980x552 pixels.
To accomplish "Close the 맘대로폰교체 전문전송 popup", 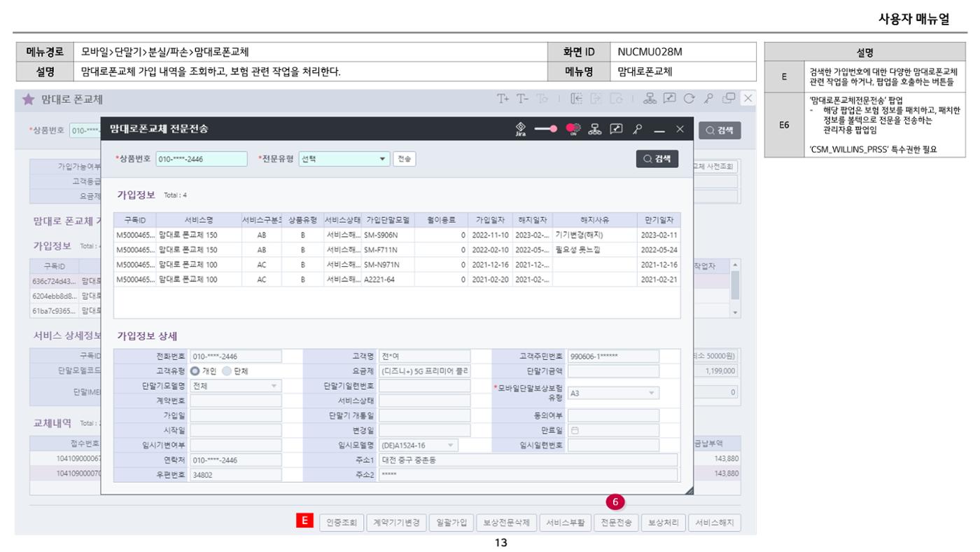I will pos(680,129).
